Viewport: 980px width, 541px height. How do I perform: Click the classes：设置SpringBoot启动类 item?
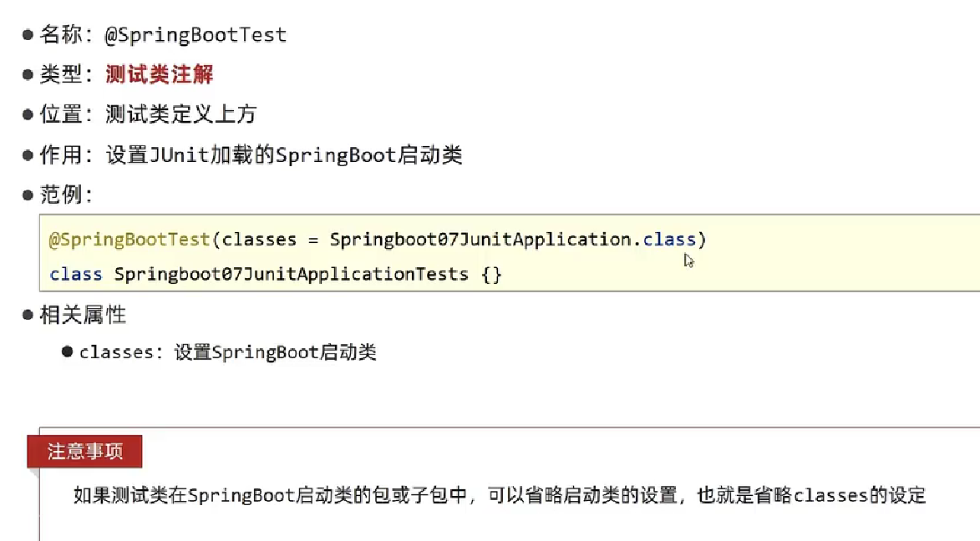[227, 352]
